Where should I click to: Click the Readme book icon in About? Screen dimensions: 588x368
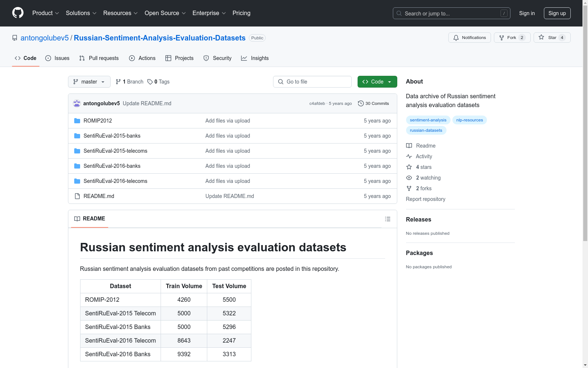(409, 146)
